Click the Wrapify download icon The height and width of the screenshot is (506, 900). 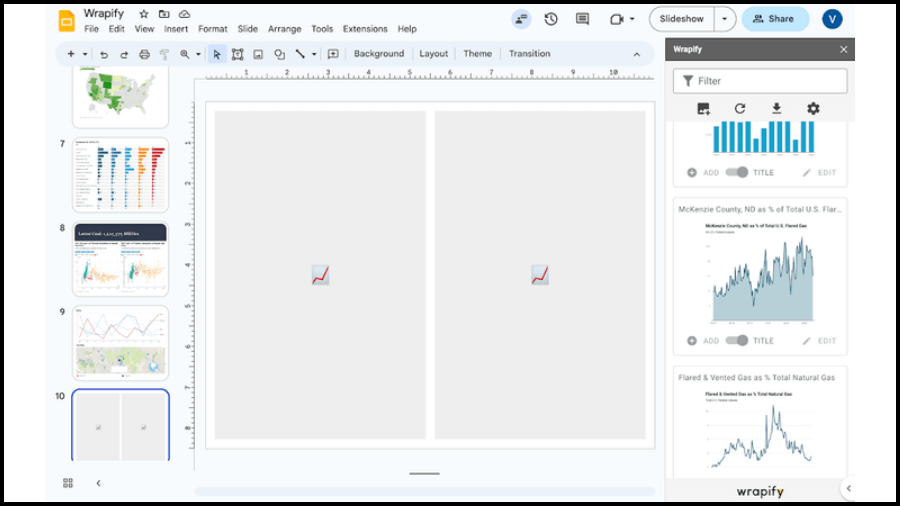(777, 108)
